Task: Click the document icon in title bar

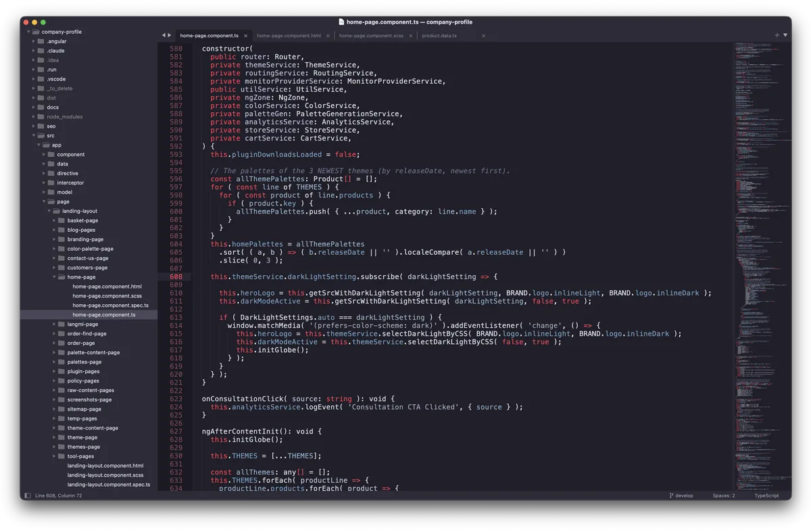Action: click(x=341, y=22)
